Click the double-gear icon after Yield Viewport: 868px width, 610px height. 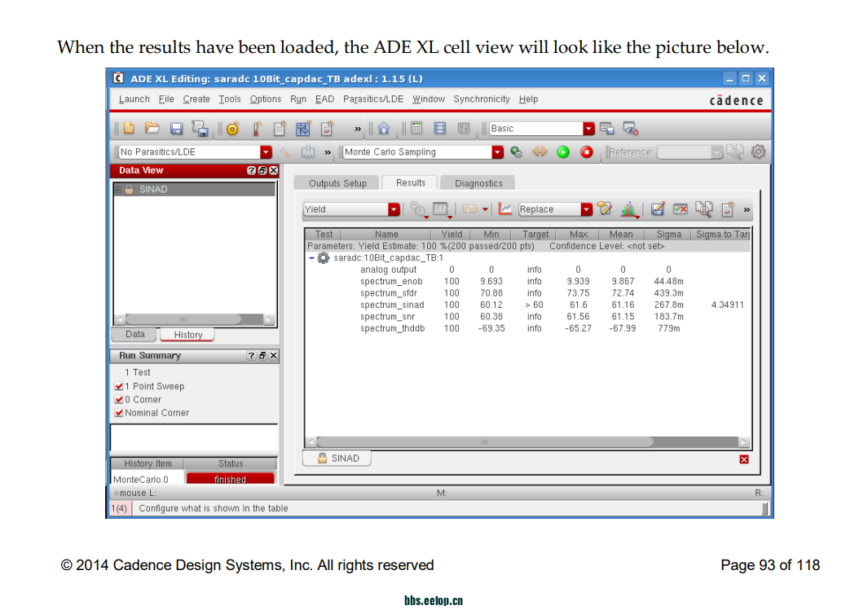pyautogui.click(x=418, y=209)
